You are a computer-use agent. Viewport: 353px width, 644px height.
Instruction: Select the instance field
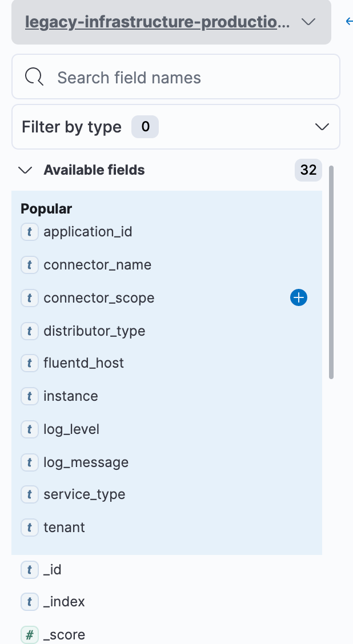tap(71, 396)
